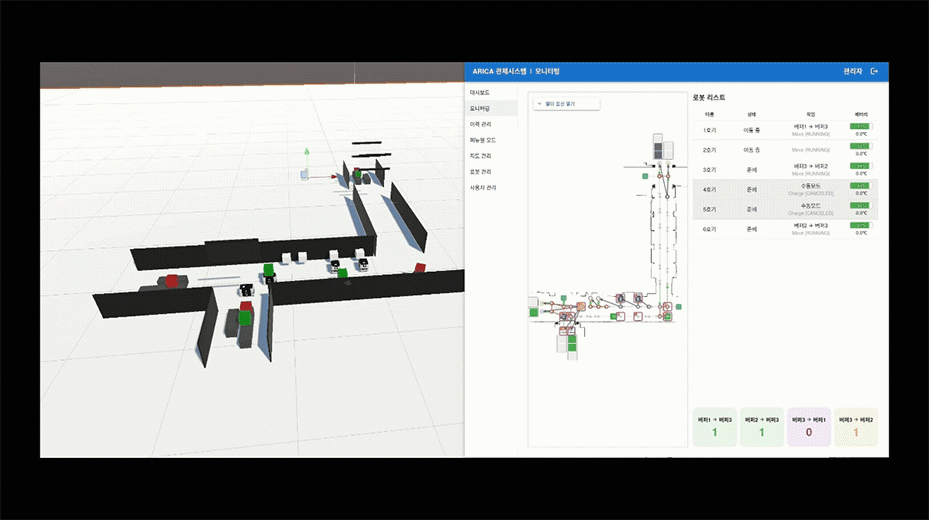The image size is (929, 520).
Task: Open 지도 관리 from the sidebar
Action: (481, 156)
